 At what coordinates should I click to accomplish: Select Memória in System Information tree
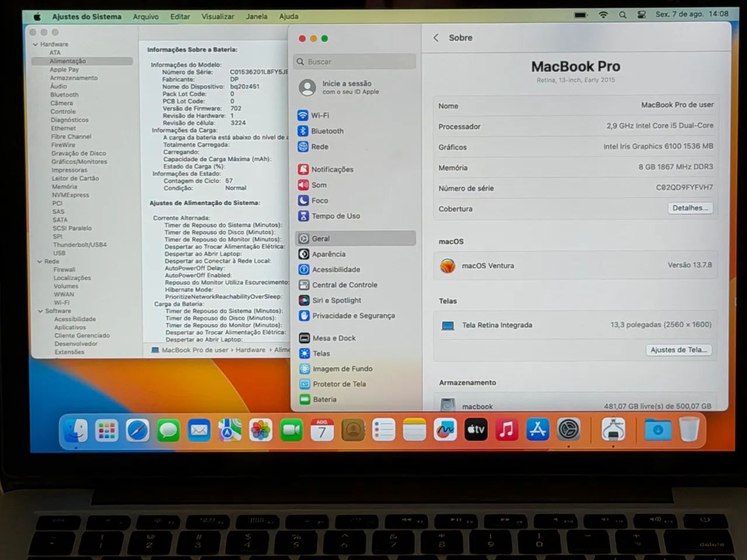[64, 187]
